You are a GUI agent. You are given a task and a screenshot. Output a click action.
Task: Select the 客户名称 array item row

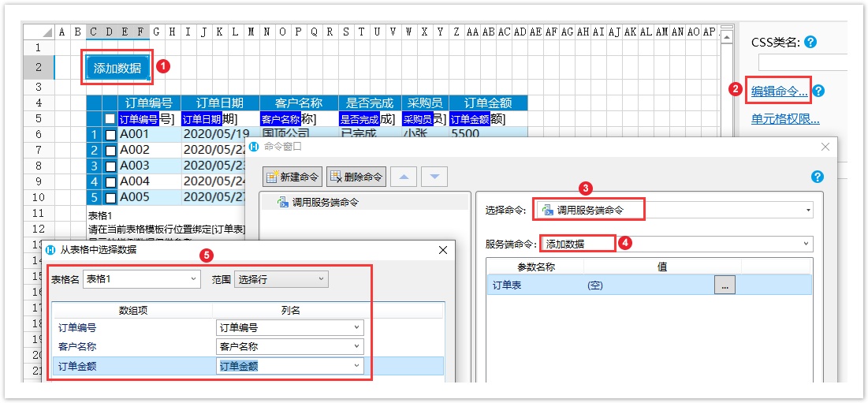[x=248, y=347]
